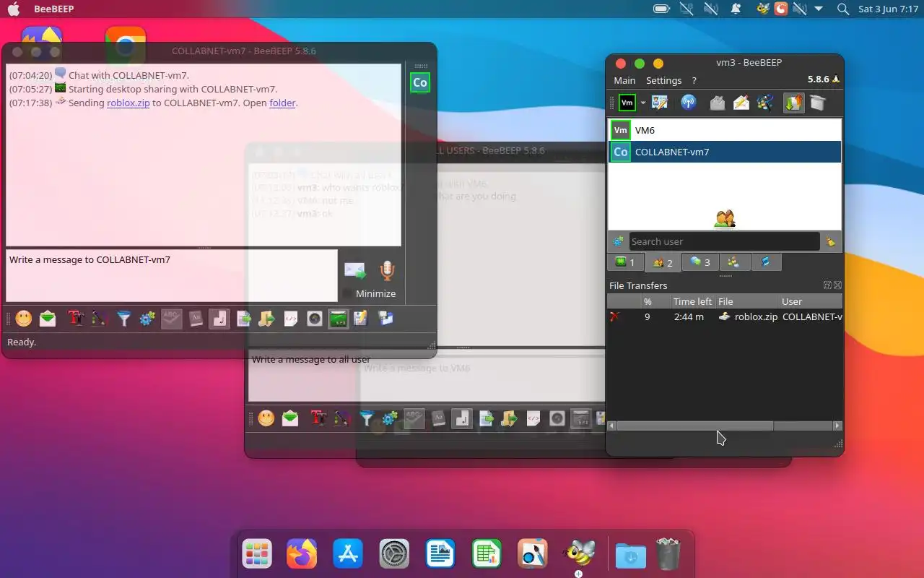Click the User column header in File Transfers
Viewport: 924px width, 578px height.
click(811, 301)
